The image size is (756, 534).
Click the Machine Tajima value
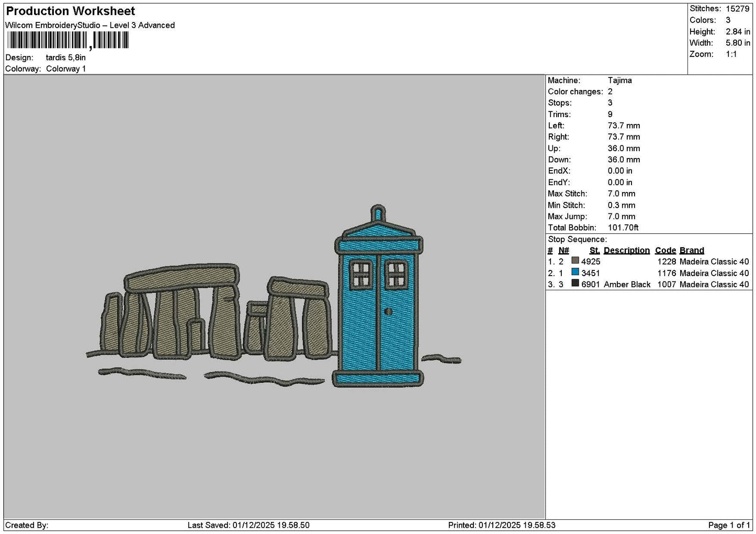click(619, 81)
